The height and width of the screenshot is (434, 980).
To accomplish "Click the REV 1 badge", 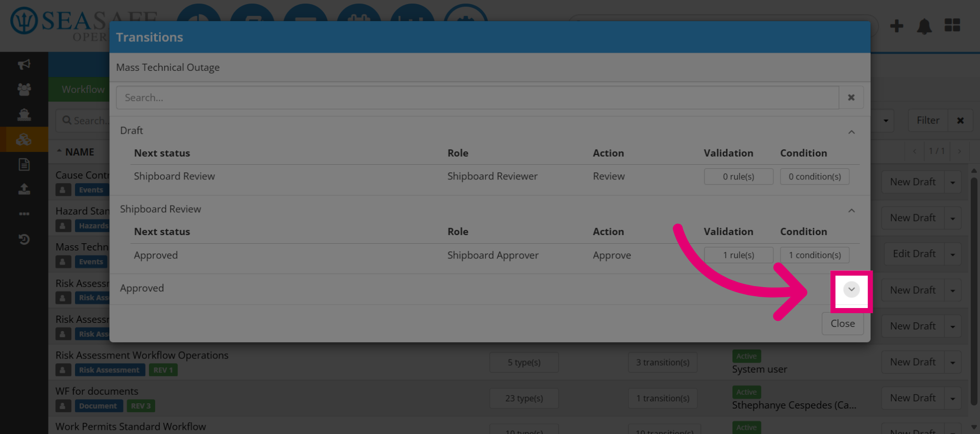I will (x=163, y=370).
